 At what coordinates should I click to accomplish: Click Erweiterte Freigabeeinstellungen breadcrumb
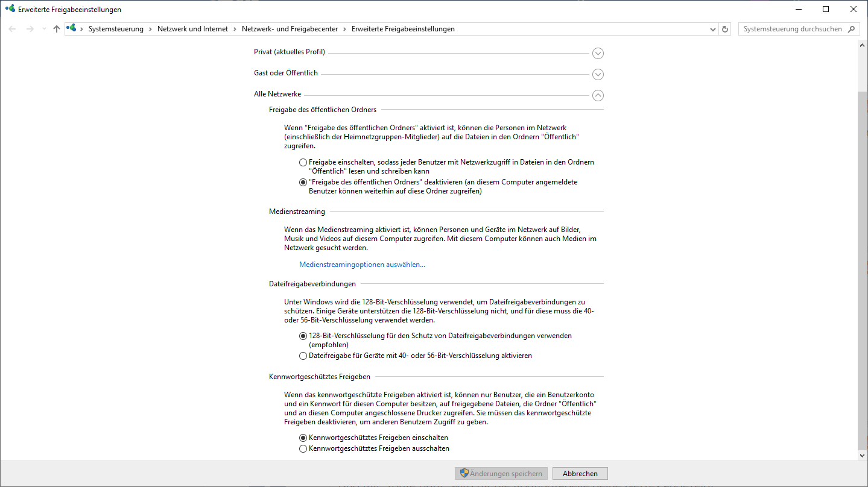click(403, 29)
